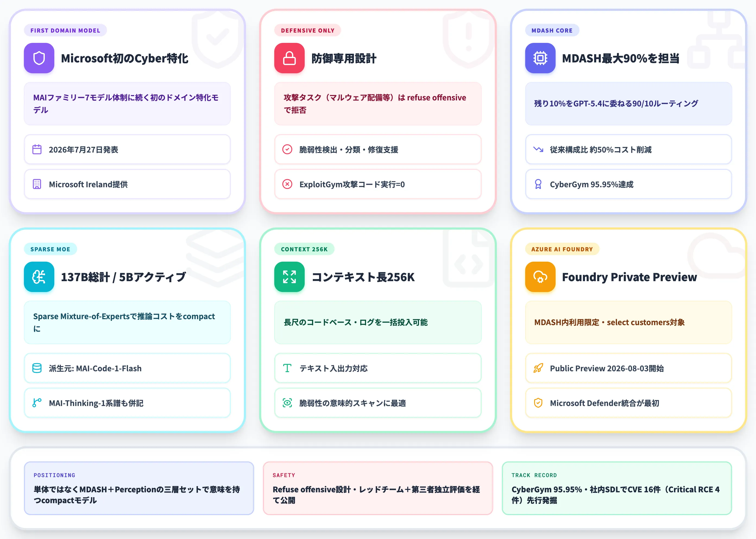Click the heading 137B総計 / 5Bアクティブ
The width and height of the screenshot is (756, 539).
pyautogui.click(x=123, y=277)
